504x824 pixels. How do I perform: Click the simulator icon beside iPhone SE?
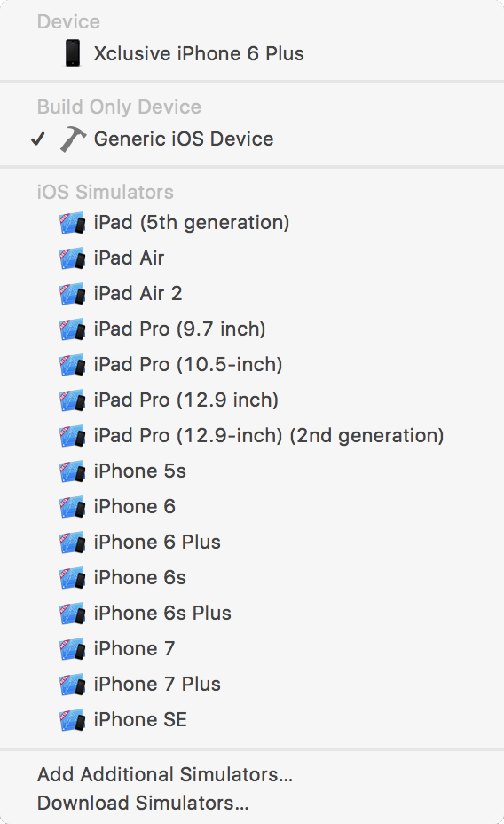point(73,720)
